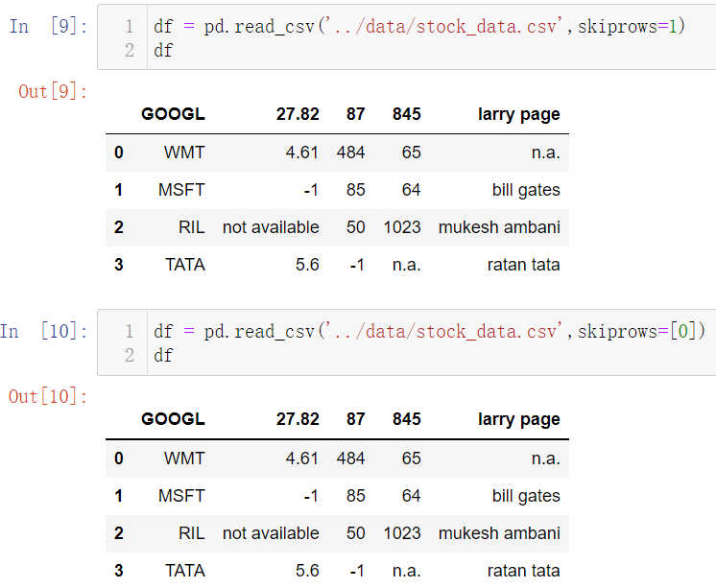Click skiprows=[0] argument in cell 10
716x588 pixels.
637,332
